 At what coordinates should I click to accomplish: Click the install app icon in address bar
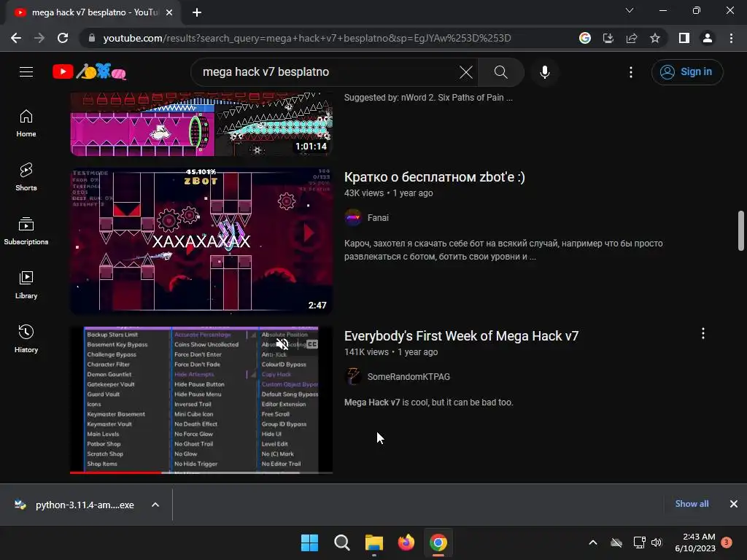(608, 38)
